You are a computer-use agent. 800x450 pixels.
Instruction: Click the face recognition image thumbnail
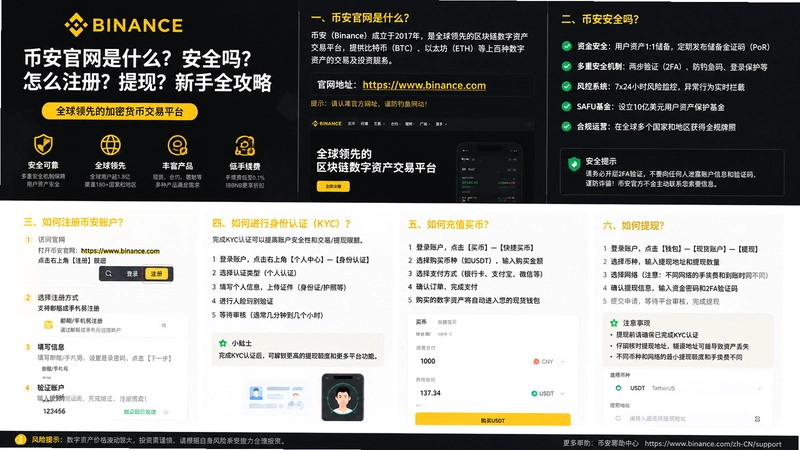coord(343,397)
